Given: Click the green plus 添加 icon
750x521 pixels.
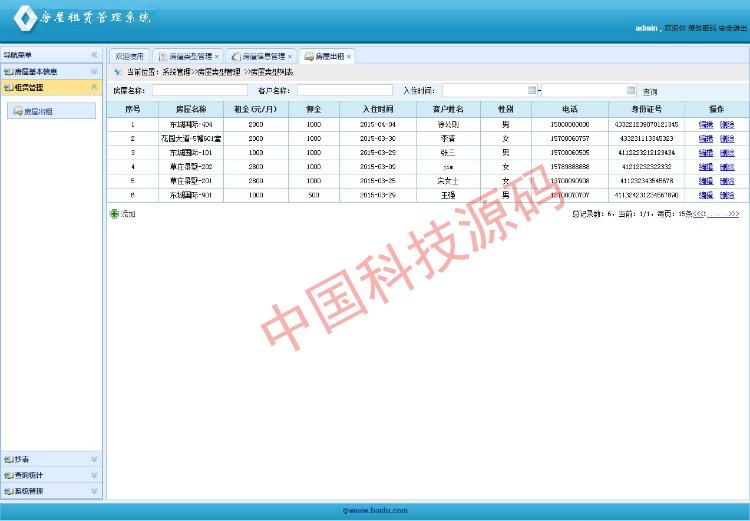Looking at the screenshot, I should point(114,214).
